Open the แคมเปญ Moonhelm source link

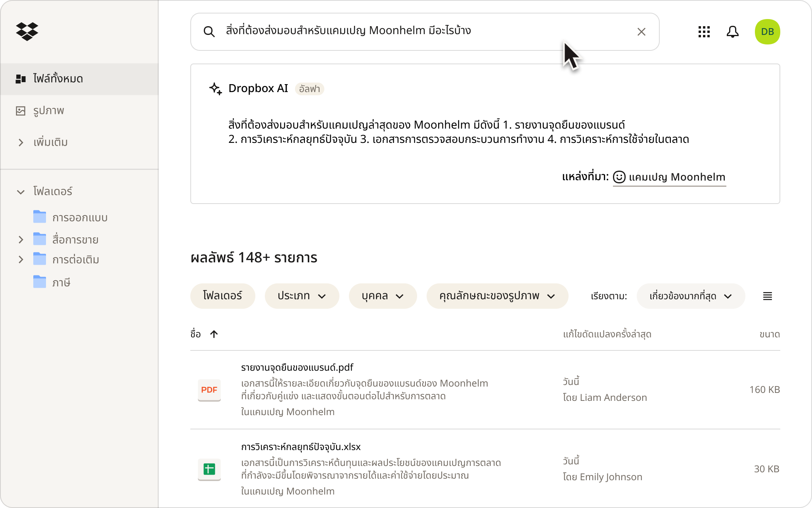click(x=669, y=177)
